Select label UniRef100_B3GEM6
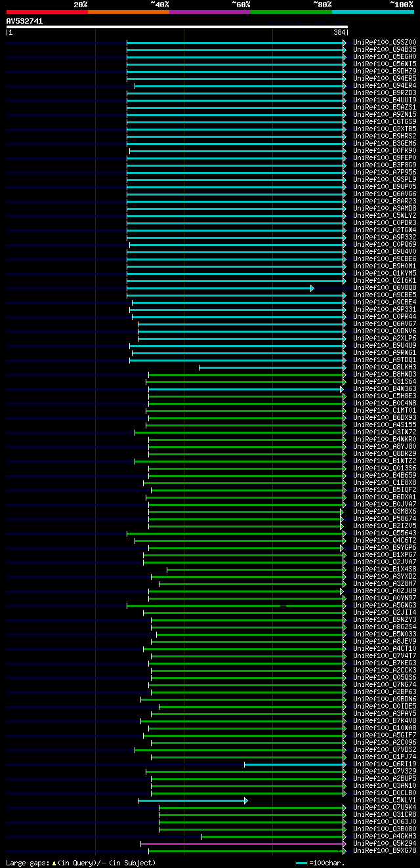The width and height of the screenshot is (420, 868). [x=385, y=144]
